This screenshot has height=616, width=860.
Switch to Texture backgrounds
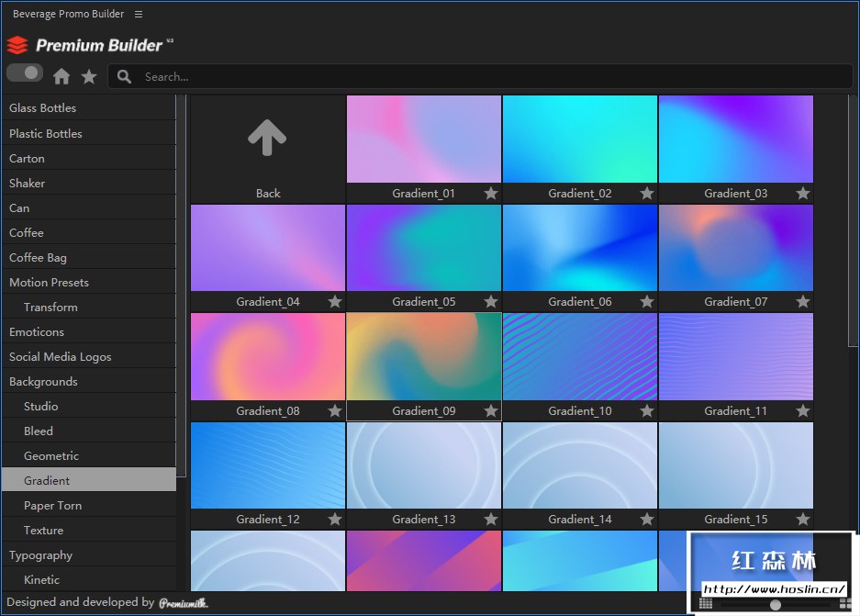89,531
